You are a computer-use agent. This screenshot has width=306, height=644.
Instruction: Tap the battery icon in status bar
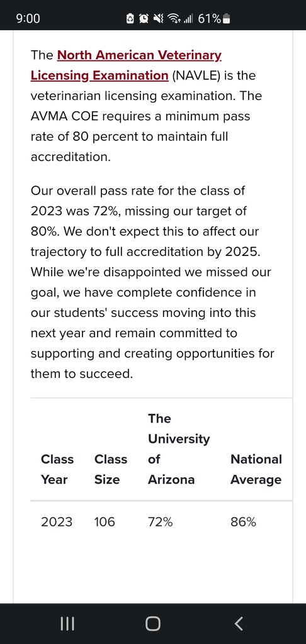click(227, 19)
